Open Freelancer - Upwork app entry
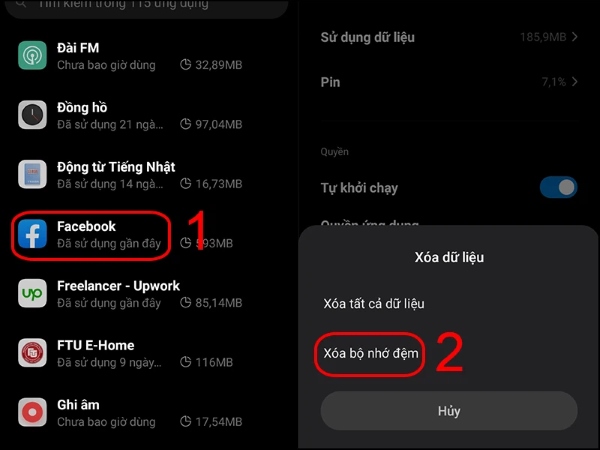 click(x=130, y=293)
